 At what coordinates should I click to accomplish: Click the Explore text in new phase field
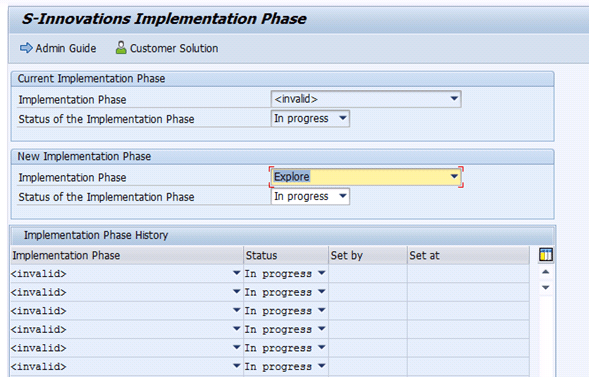click(x=292, y=176)
